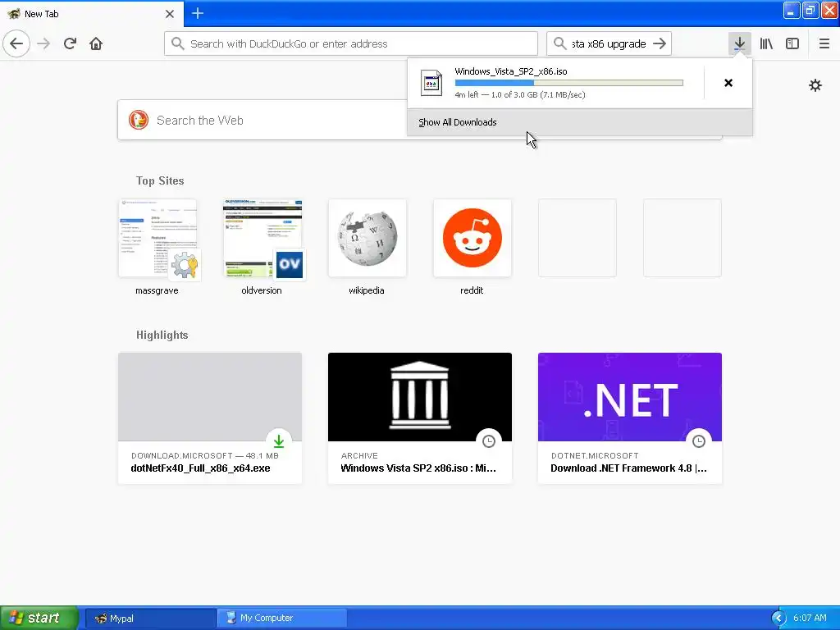Click the search box containing 'x86 upgrade'

[609, 43]
